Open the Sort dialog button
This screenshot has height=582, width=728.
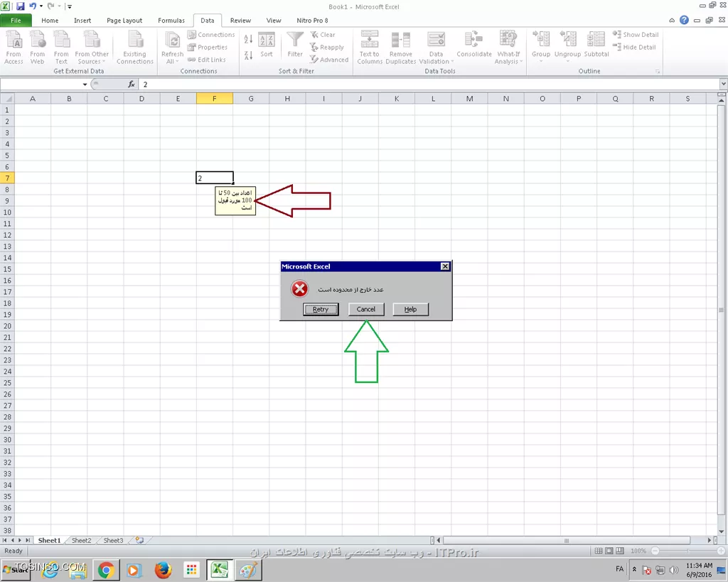tap(267, 45)
